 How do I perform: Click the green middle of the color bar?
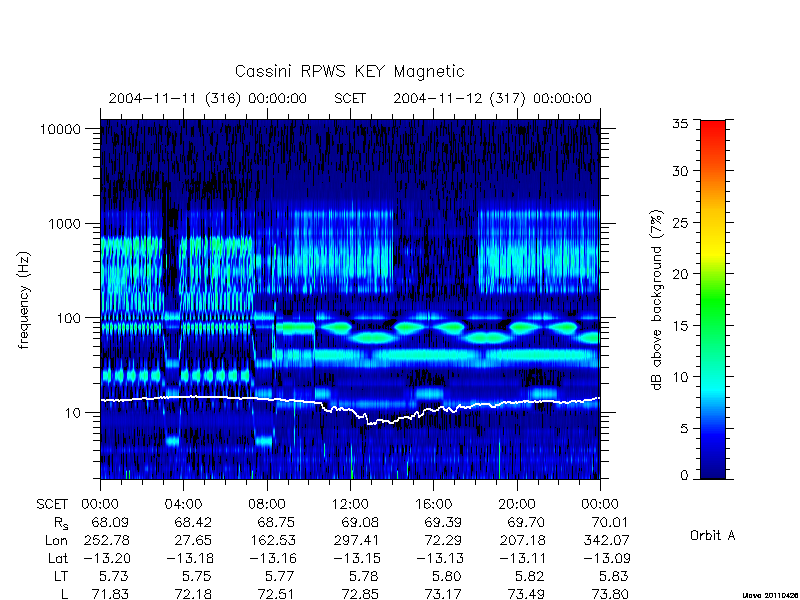(x=713, y=300)
